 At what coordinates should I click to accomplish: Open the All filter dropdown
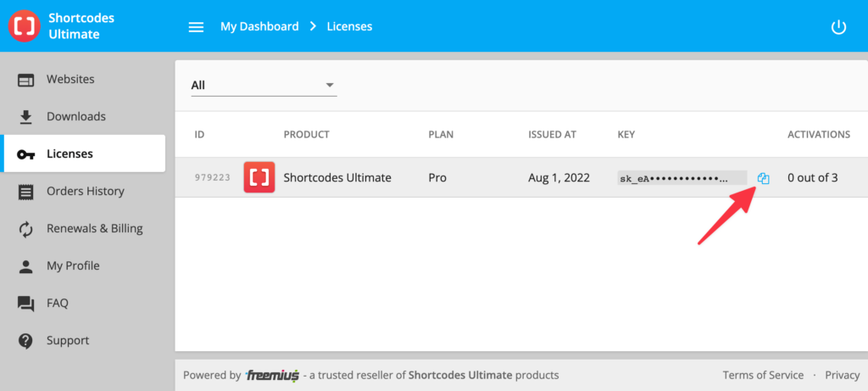(x=264, y=86)
